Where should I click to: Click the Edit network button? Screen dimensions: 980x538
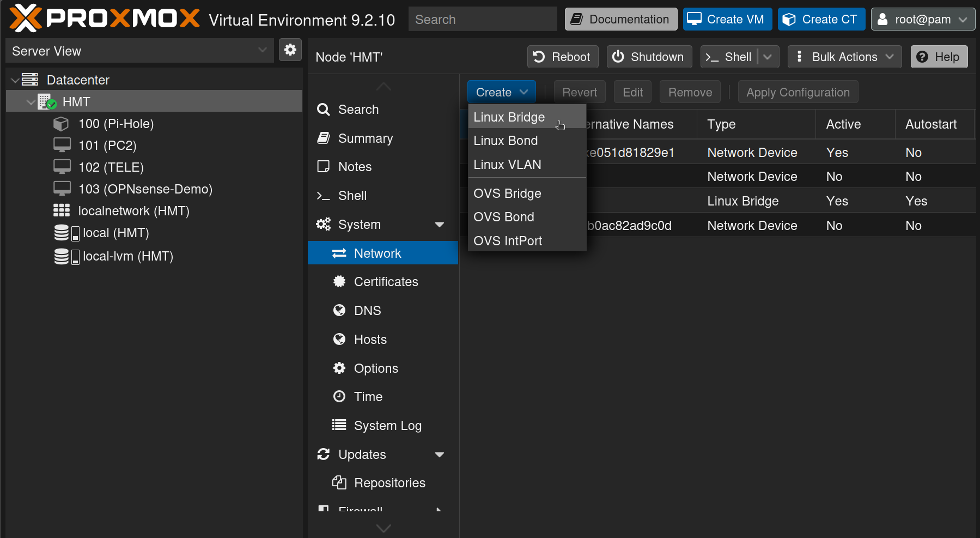[x=633, y=92]
